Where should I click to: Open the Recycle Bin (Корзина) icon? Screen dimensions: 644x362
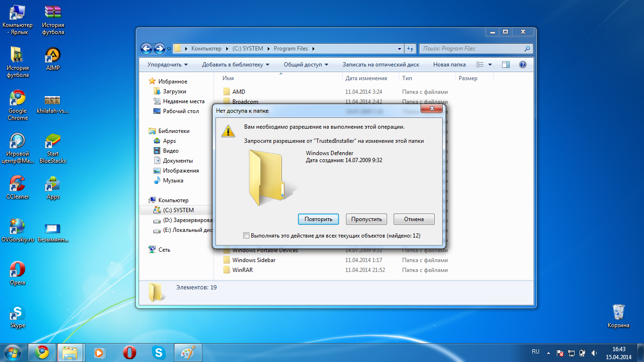618,316
